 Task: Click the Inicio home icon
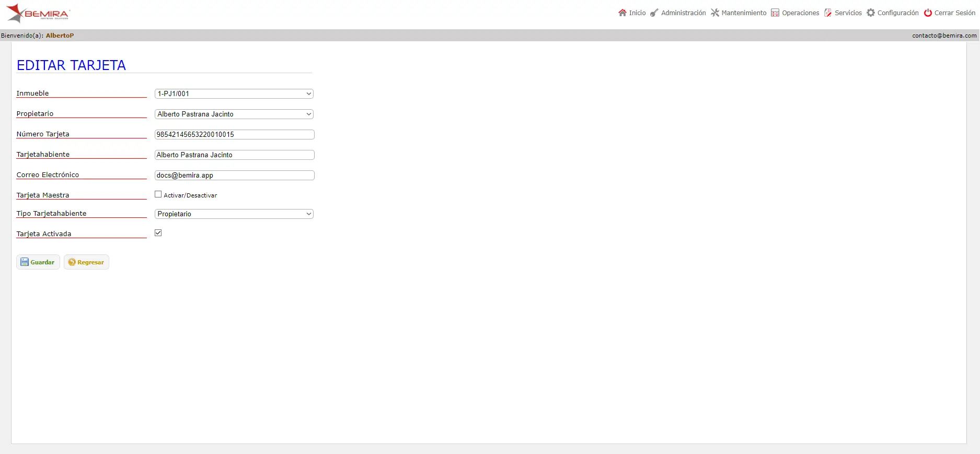(x=622, y=13)
